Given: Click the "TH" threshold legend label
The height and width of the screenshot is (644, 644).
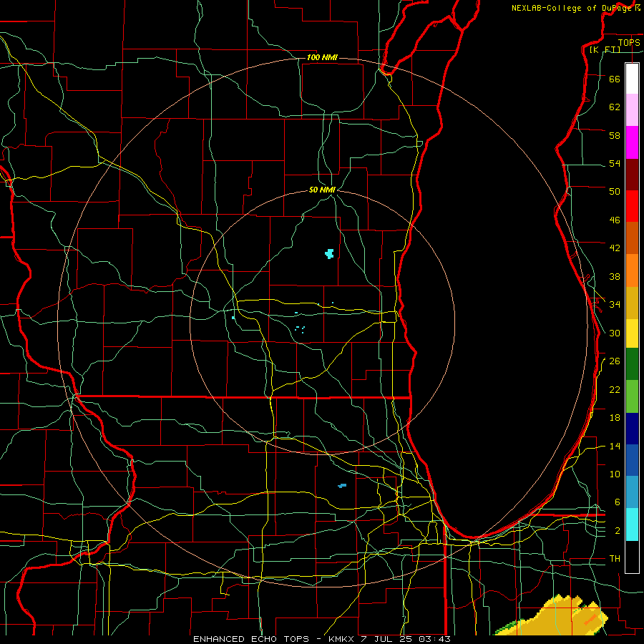Looking at the screenshot, I should point(615,559).
